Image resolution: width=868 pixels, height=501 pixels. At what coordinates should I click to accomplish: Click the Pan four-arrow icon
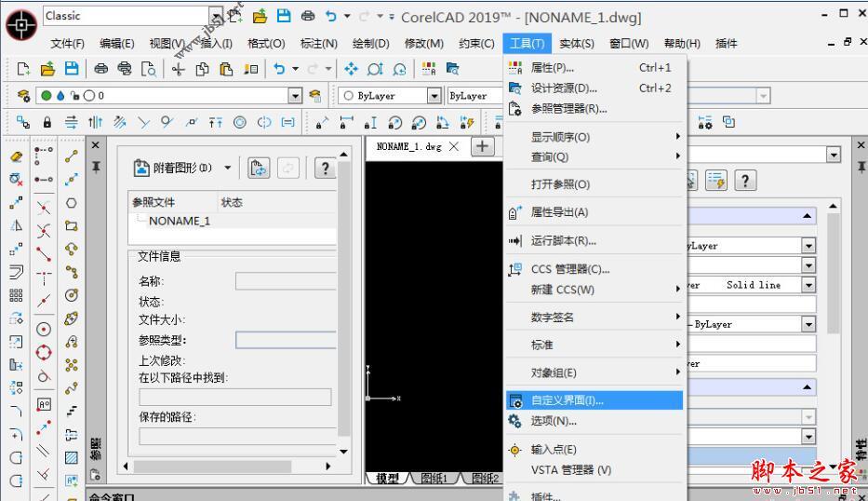[351, 69]
